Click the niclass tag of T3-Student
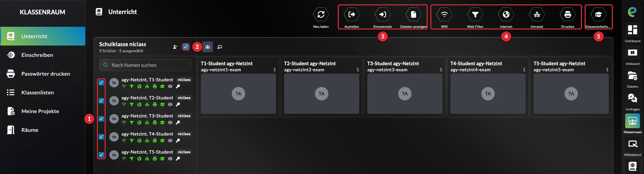644x174 pixels. 184,116
